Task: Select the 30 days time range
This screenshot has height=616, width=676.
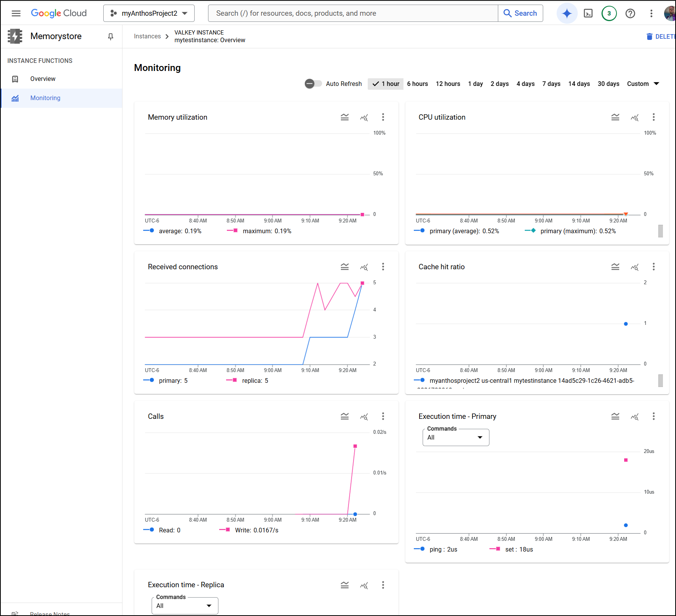Action: tap(608, 84)
